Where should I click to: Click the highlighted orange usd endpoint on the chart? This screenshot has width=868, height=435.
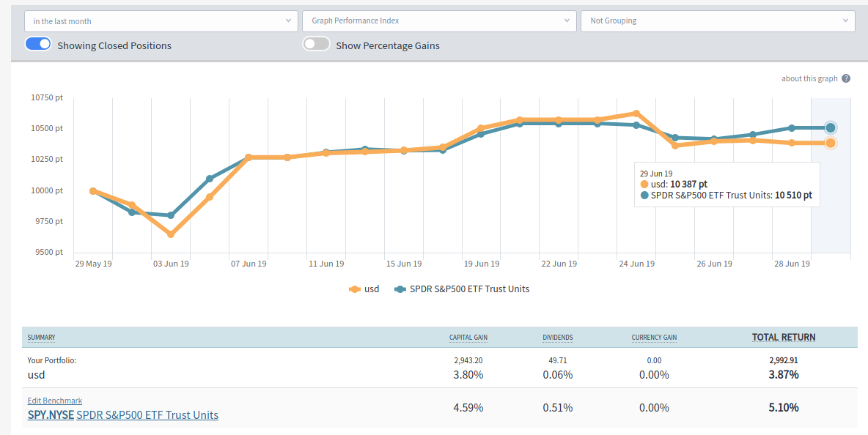click(830, 143)
